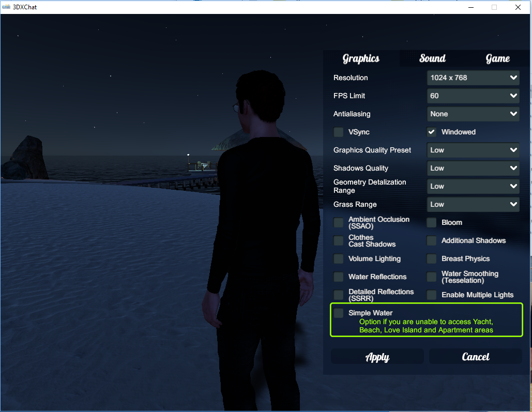Click the 3DXChat title bar app icon
The width and height of the screenshot is (532, 412).
[6, 7]
